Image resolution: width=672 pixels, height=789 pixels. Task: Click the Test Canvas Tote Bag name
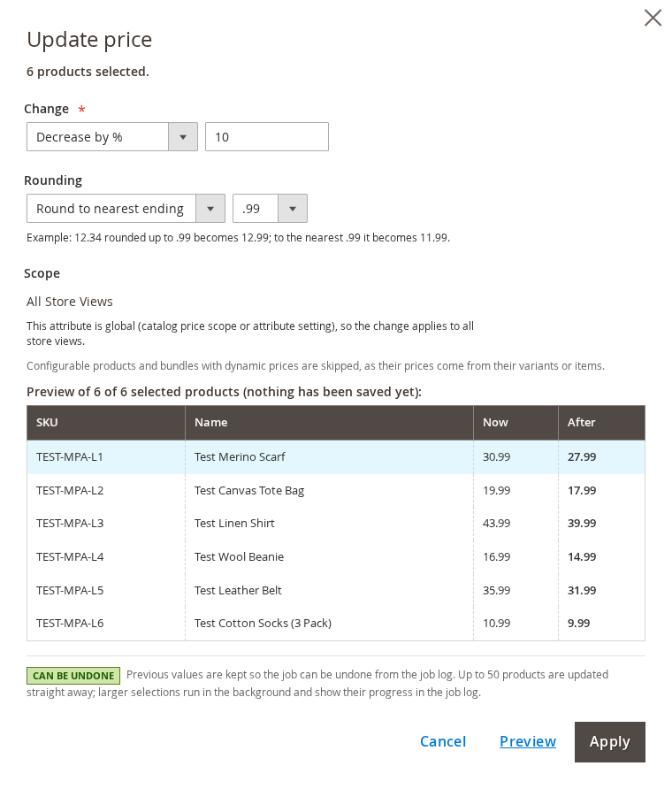pos(249,491)
